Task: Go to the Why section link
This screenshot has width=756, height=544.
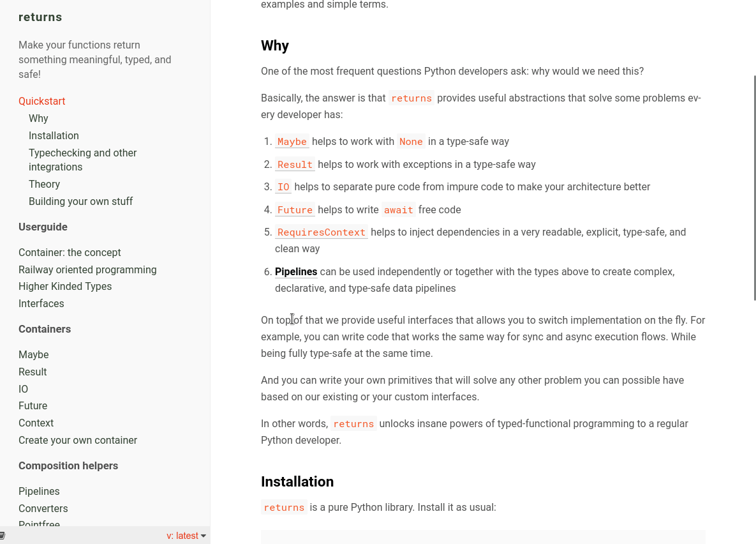Action: click(38, 118)
